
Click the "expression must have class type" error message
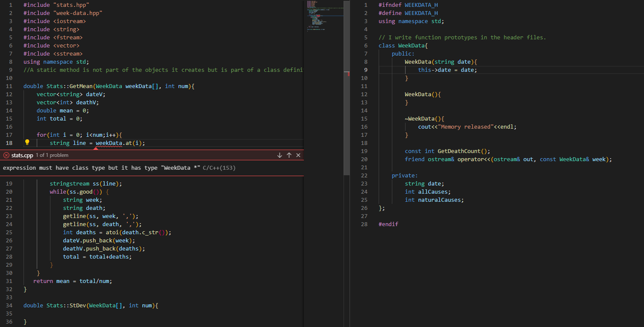[102, 168]
